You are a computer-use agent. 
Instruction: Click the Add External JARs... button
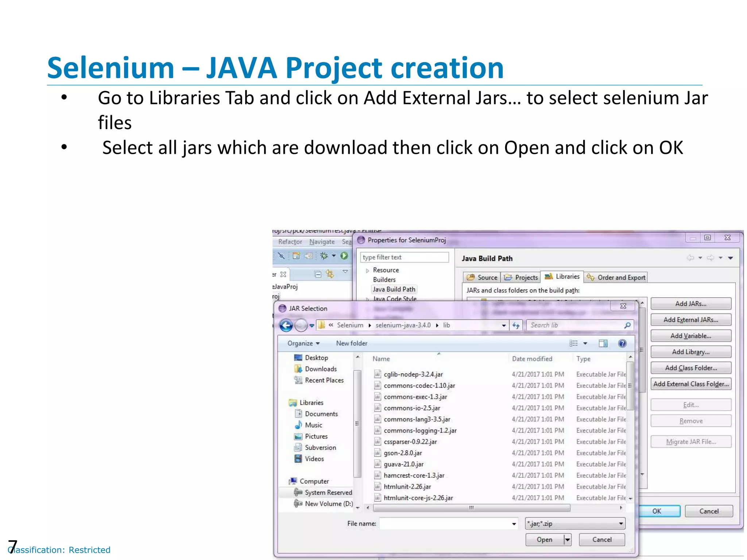pyautogui.click(x=691, y=320)
